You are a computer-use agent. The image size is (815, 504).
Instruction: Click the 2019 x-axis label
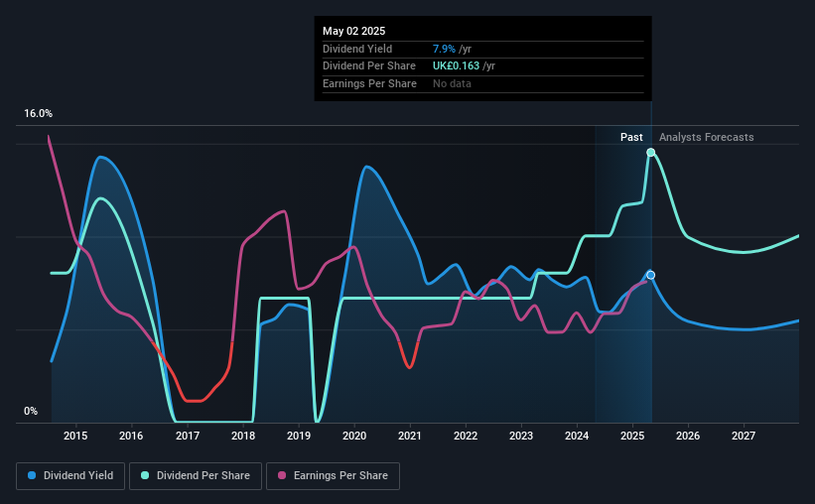(299, 436)
